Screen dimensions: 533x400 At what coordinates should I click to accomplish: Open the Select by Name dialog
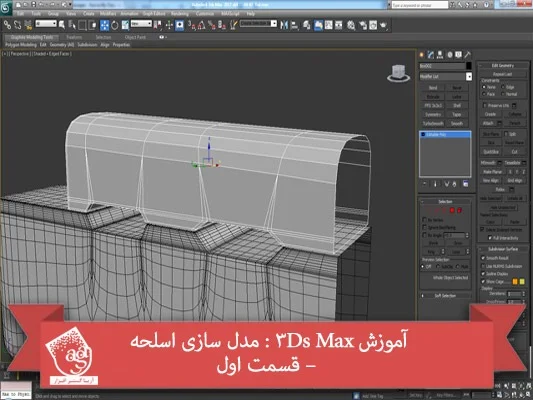point(72,25)
